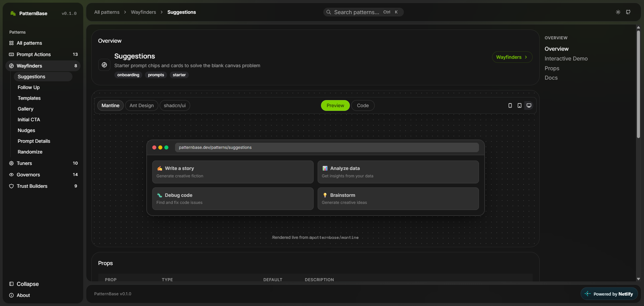Select the Ant Design framework tab

[x=142, y=105]
